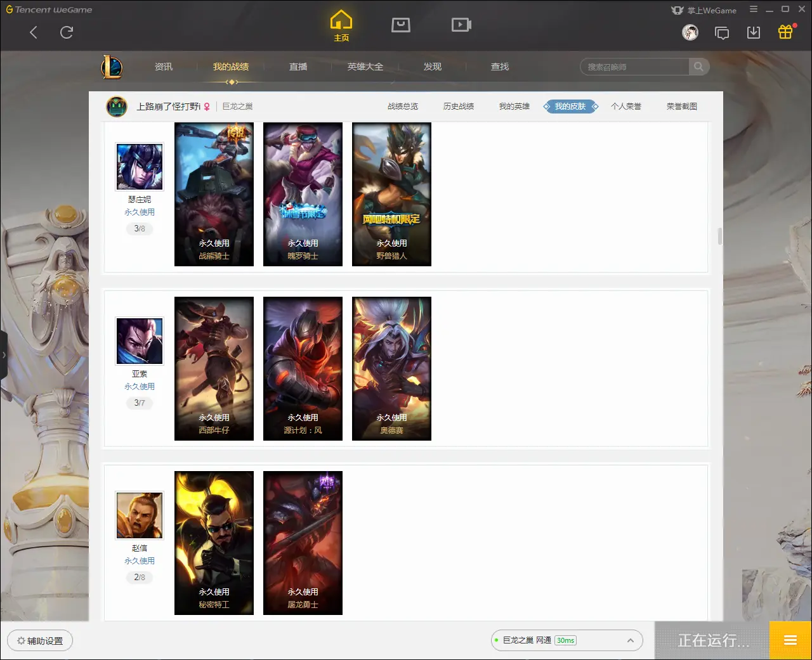Open the 查找 tab

[500, 67]
